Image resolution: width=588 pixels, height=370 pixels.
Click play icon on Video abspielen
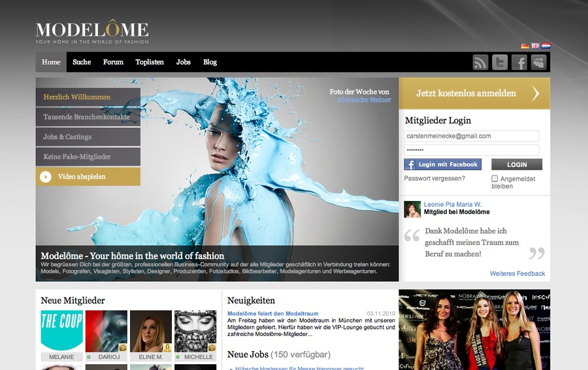46,177
